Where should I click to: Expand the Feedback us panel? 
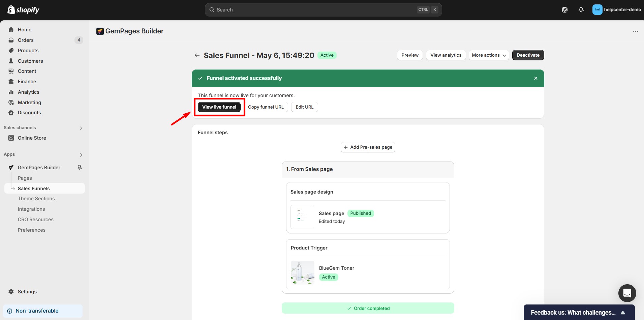(623, 313)
